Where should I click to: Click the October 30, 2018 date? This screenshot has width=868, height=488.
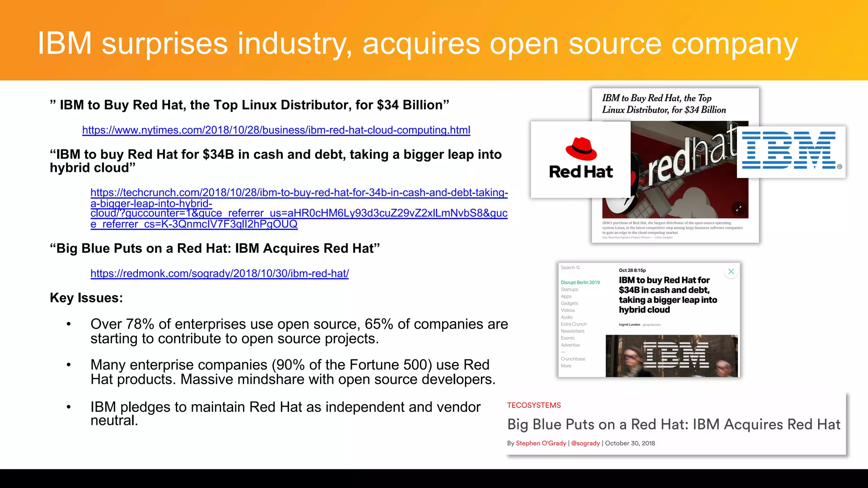(630, 443)
